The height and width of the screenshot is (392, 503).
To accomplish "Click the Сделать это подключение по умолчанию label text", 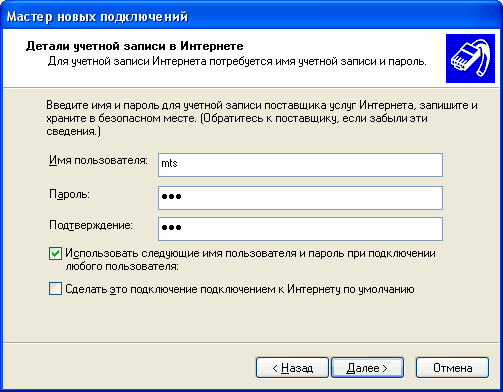I will 240,289.
